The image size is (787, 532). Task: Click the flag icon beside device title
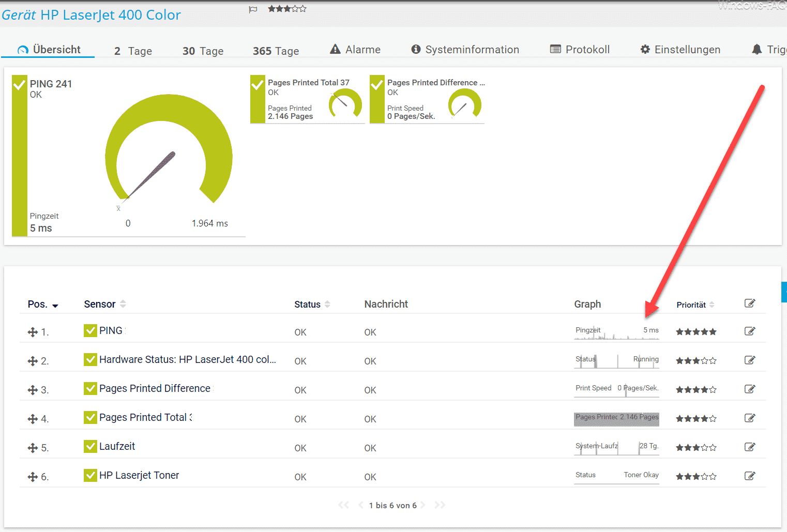point(253,9)
